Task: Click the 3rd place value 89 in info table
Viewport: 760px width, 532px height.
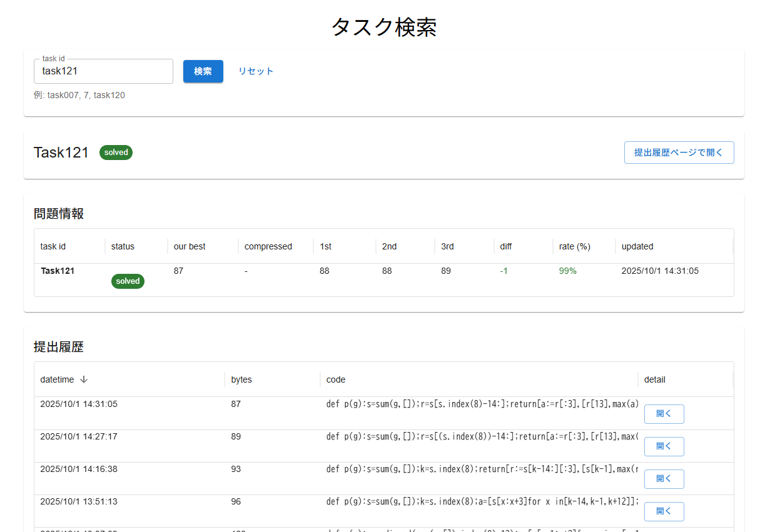Action: pos(447,271)
